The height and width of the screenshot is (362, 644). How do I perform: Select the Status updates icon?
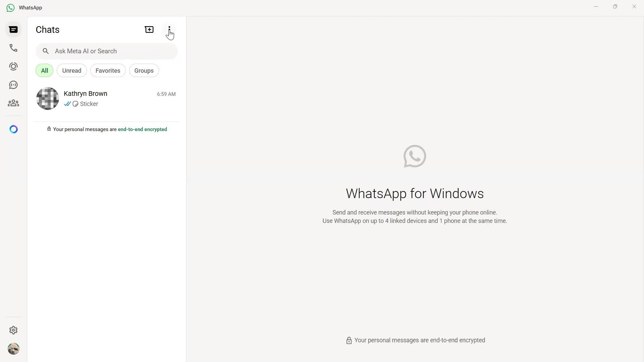click(13, 66)
